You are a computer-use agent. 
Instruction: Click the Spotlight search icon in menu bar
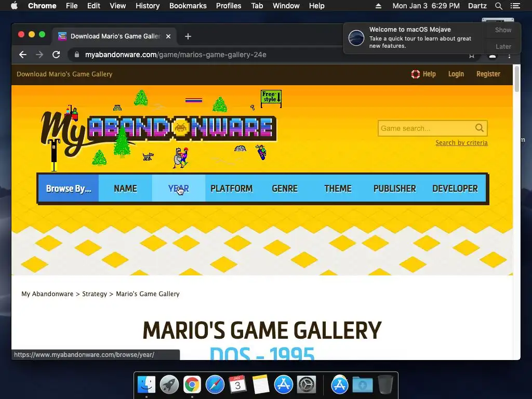498,6
